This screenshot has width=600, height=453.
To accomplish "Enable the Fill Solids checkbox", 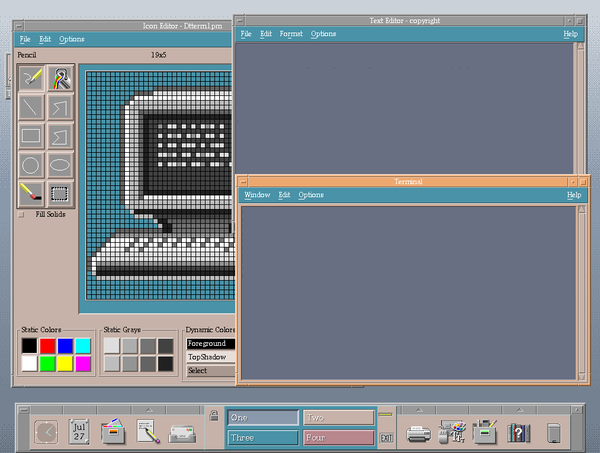I will click(23, 214).
